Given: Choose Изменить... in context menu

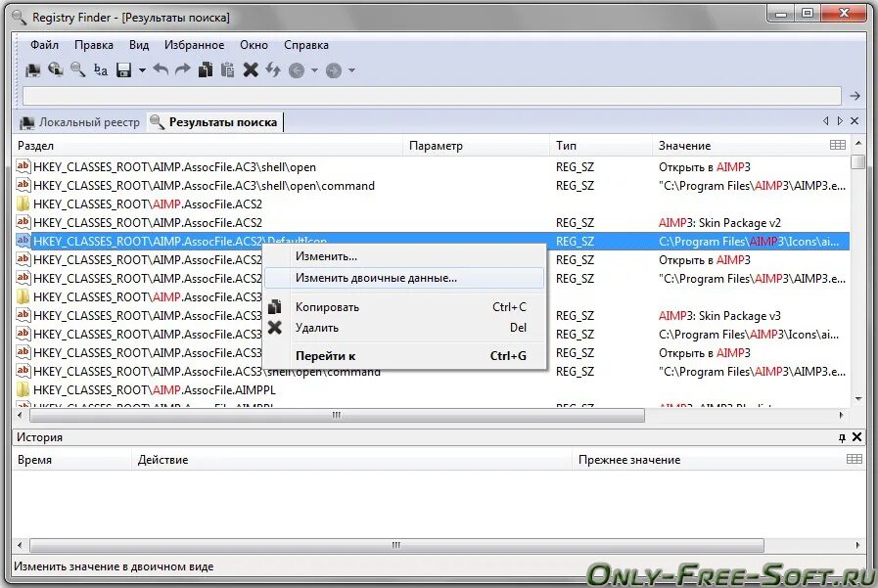Looking at the screenshot, I should tap(403, 256).
